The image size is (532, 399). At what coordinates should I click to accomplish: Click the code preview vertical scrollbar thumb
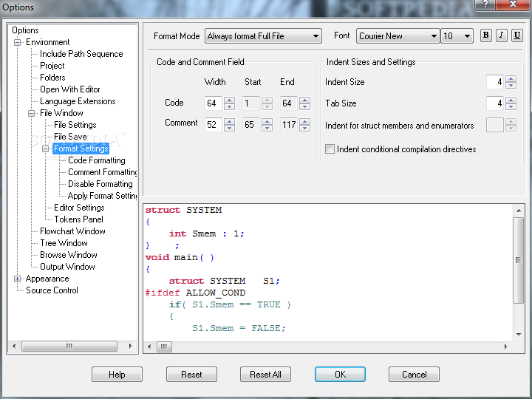pos(519,260)
